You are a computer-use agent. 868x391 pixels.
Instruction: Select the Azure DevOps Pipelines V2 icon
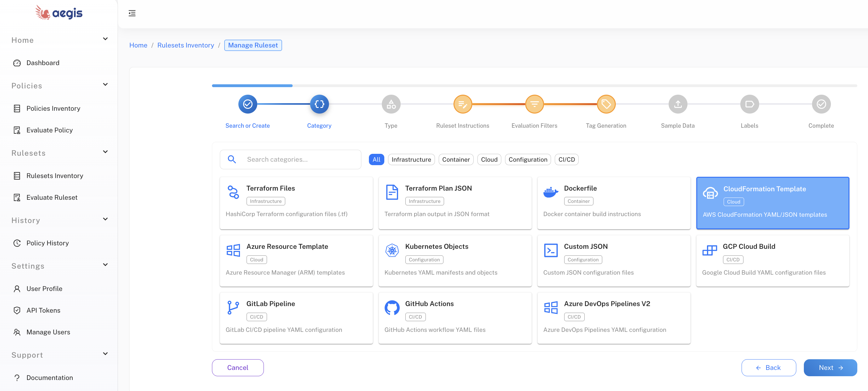[x=551, y=307]
